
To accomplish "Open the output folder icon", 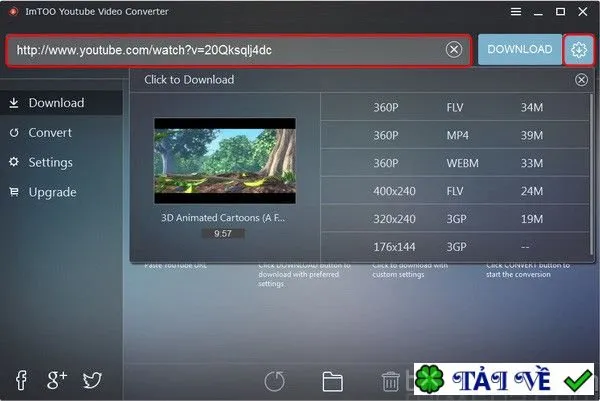I will click(x=333, y=381).
